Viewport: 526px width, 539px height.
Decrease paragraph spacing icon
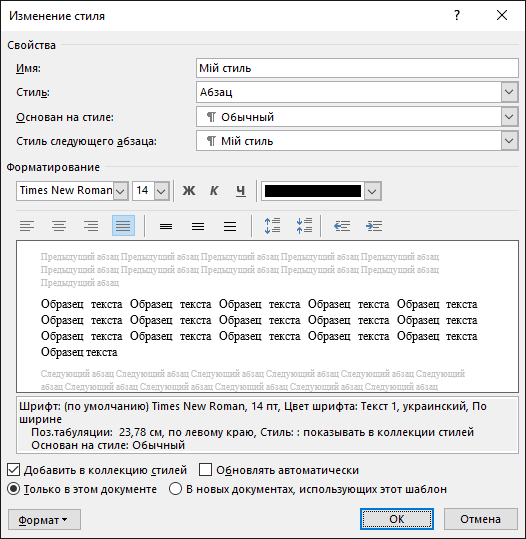click(304, 226)
